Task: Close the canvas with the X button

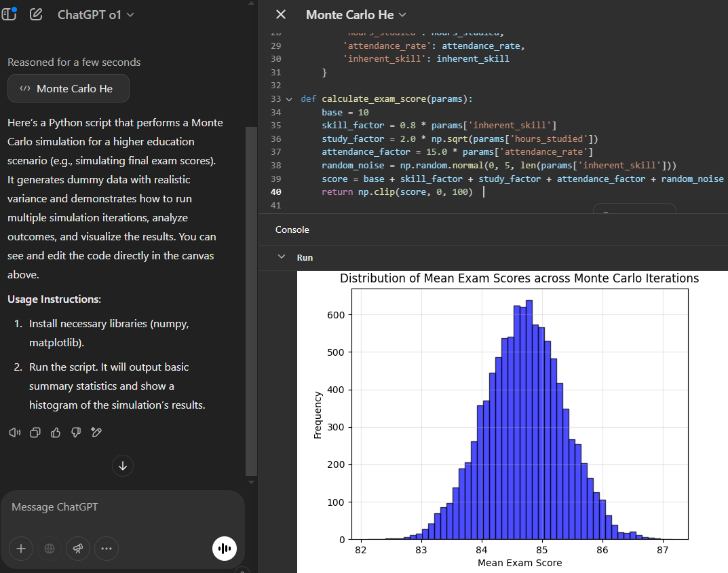Action: pos(281,14)
